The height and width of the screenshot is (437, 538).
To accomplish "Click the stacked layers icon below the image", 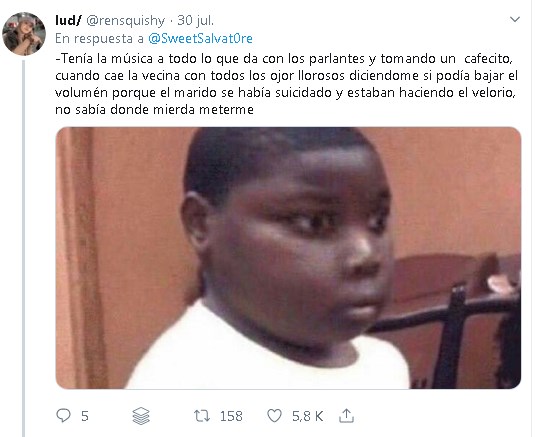I will click(x=141, y=416).
